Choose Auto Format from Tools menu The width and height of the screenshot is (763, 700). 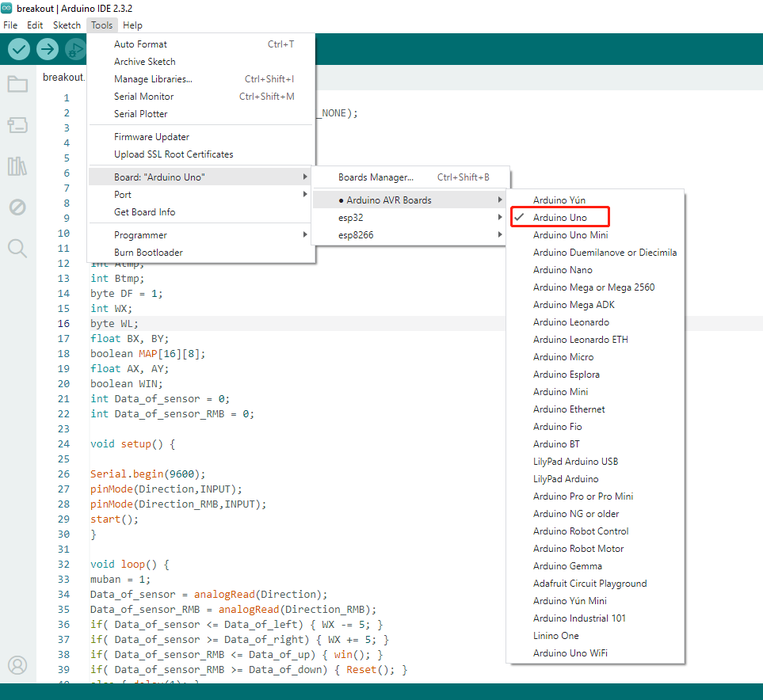pos(202,44)
